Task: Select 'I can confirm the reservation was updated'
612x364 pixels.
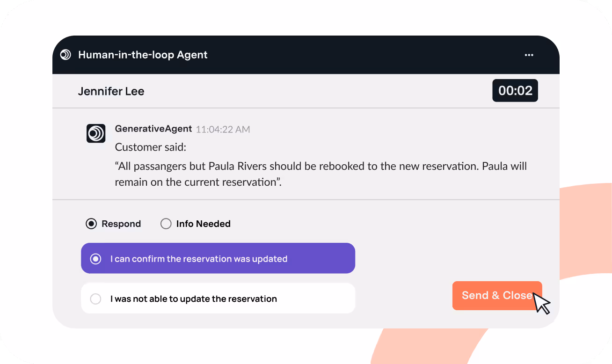Action: 218,258
